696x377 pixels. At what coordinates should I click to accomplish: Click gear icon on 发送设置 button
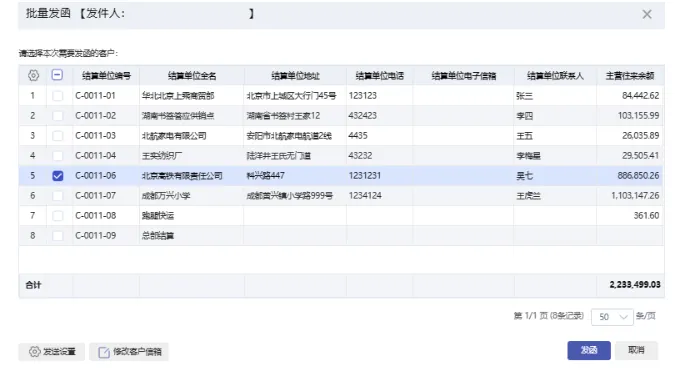click(34, 352)
